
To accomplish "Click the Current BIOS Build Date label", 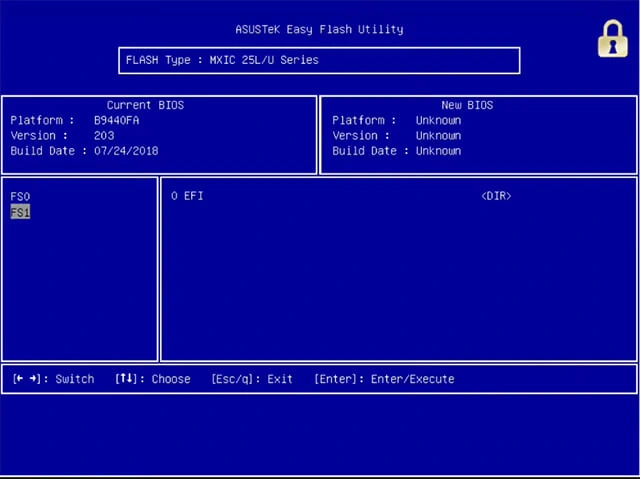I will click(49, 151).
